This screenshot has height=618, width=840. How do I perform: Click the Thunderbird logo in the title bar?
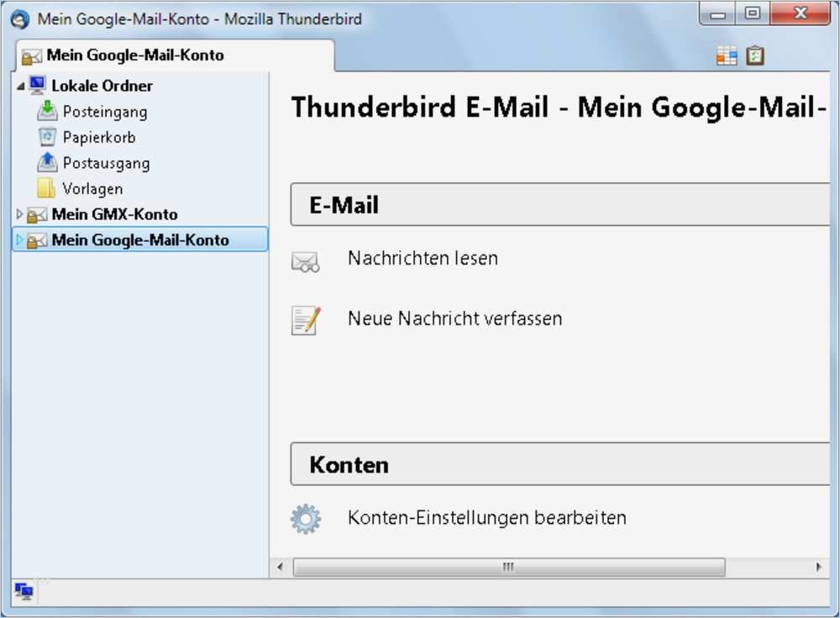pyautogui.click(x=20, y=19)
